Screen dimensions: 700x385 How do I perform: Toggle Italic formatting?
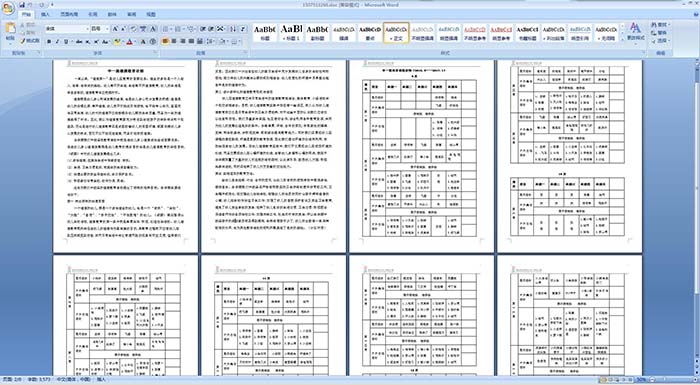tap(57, 42)
